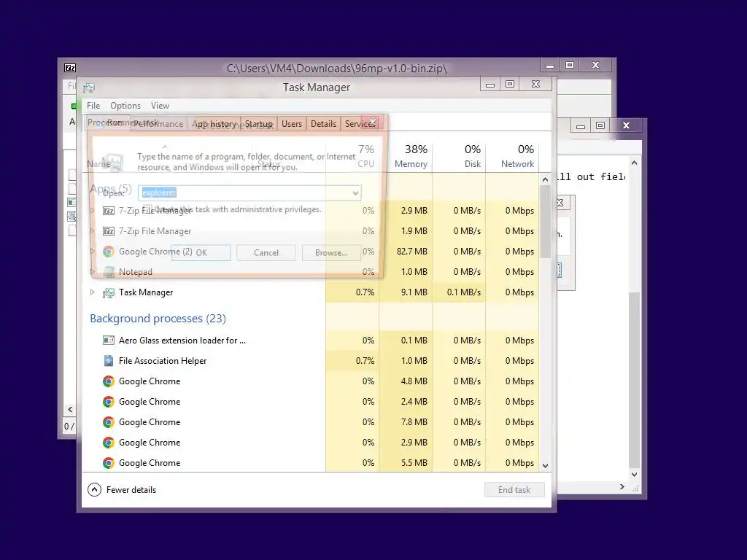This screenshot has width=747, height=560.
Task: Click the Open text field containing exploerer
Action: coord(249,192)
